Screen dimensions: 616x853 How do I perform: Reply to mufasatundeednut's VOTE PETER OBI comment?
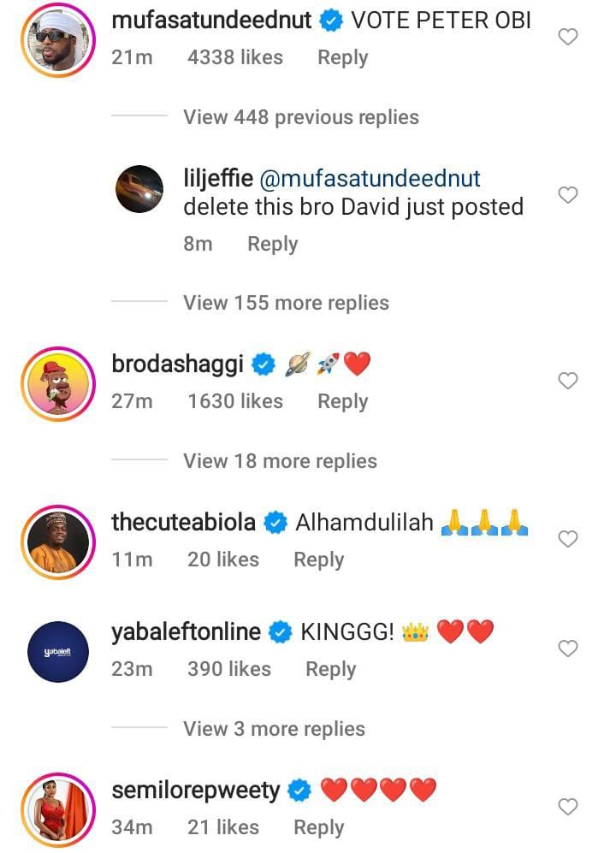tap(342, 58)
